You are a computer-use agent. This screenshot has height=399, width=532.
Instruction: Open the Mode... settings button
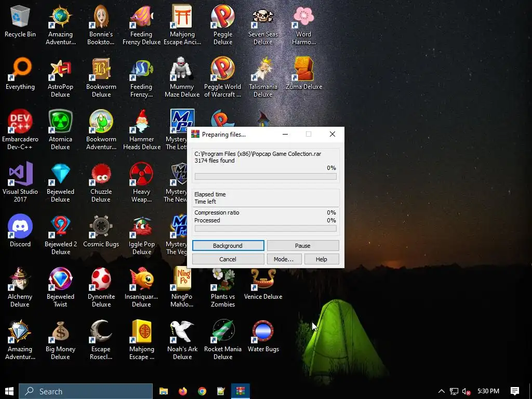284,259
